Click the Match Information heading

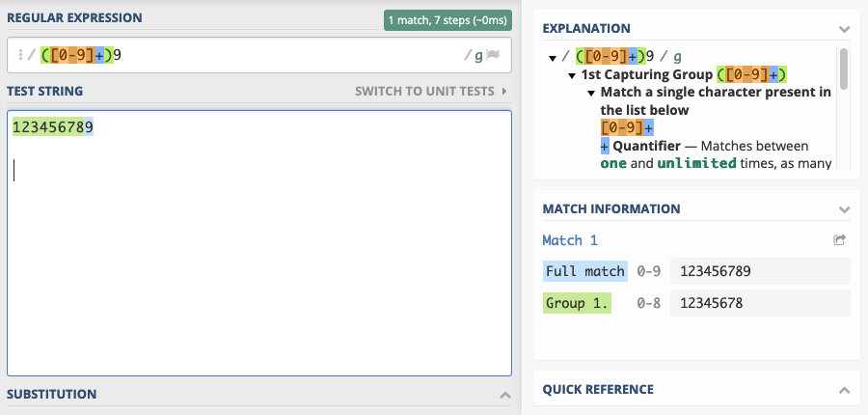click(611, 208)
